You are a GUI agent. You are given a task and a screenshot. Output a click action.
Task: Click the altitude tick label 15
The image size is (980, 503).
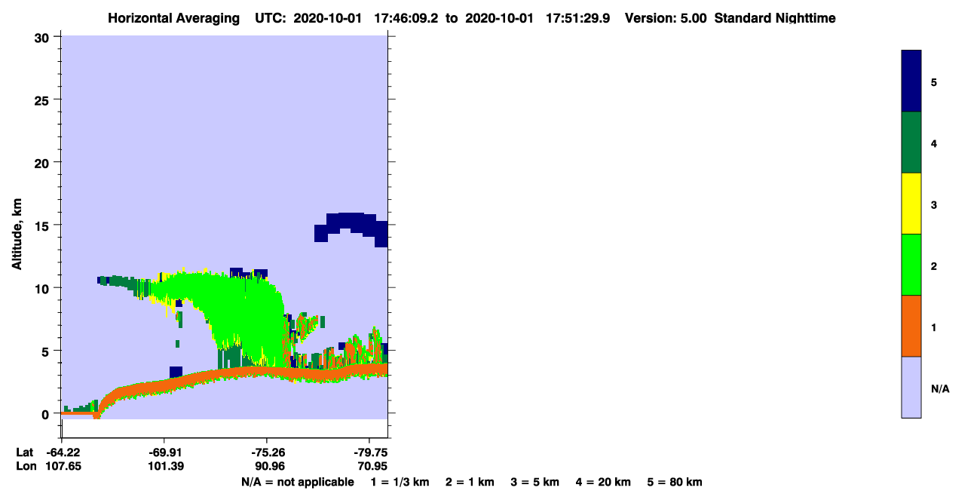pos(44,225)
